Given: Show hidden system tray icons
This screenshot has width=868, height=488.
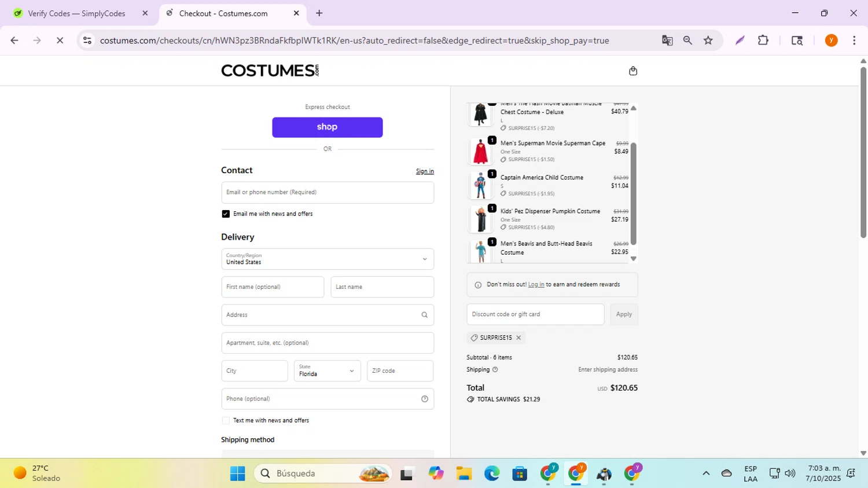Looking at the screenshot, I should pos(706,474).
